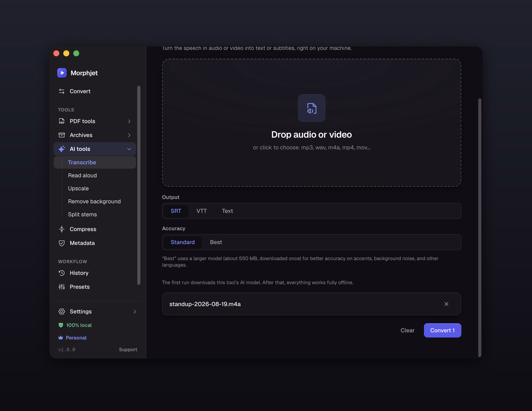Click the main panel vertical scrollbar

click(x=480, y=228)
